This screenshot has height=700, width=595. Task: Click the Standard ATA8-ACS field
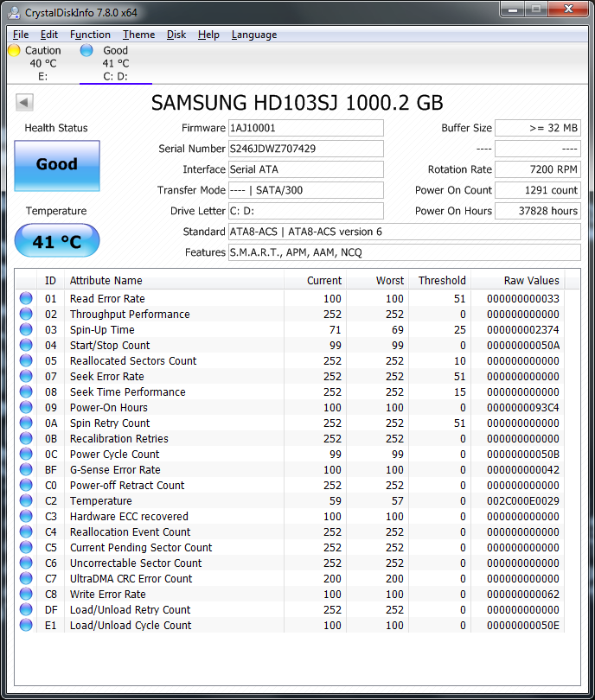point(405,232)
